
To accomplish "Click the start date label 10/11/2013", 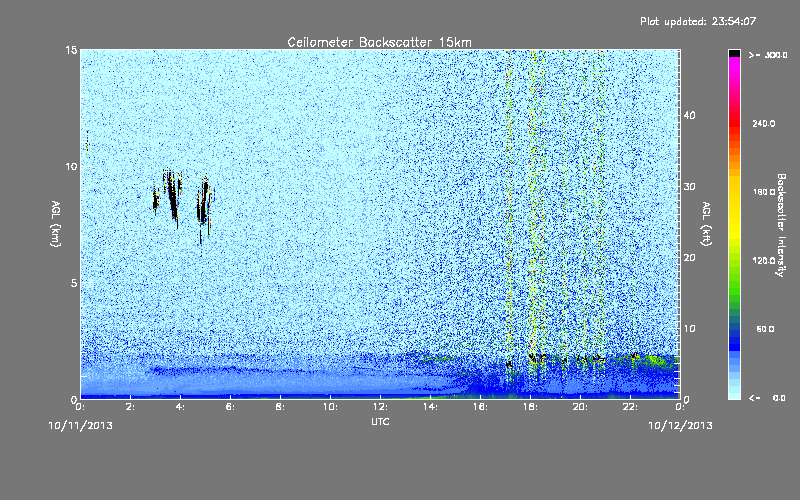I will (80, 426).
